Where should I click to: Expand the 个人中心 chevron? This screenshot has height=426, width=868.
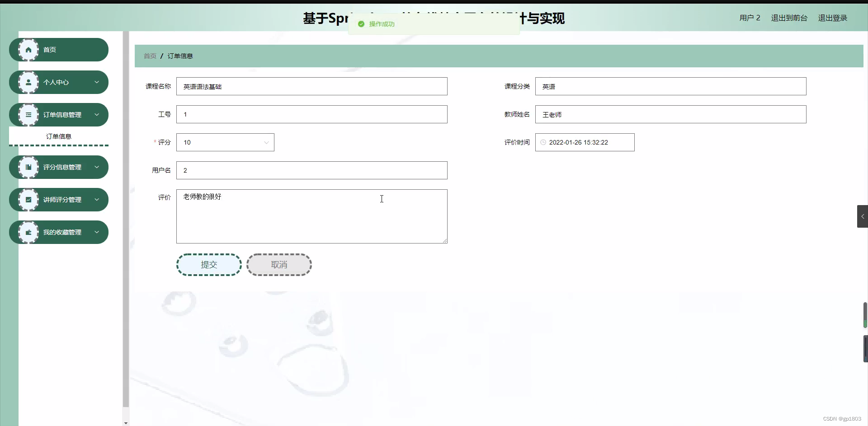tap(97, 82)
